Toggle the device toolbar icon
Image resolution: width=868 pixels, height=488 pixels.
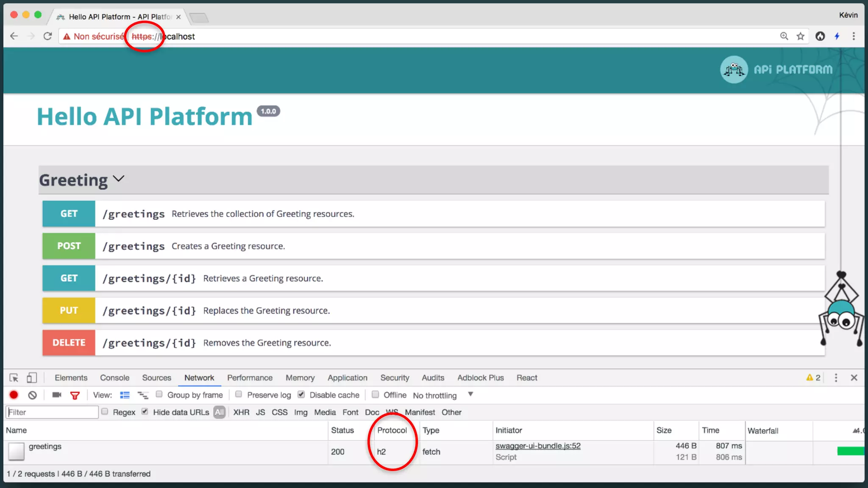32,377
